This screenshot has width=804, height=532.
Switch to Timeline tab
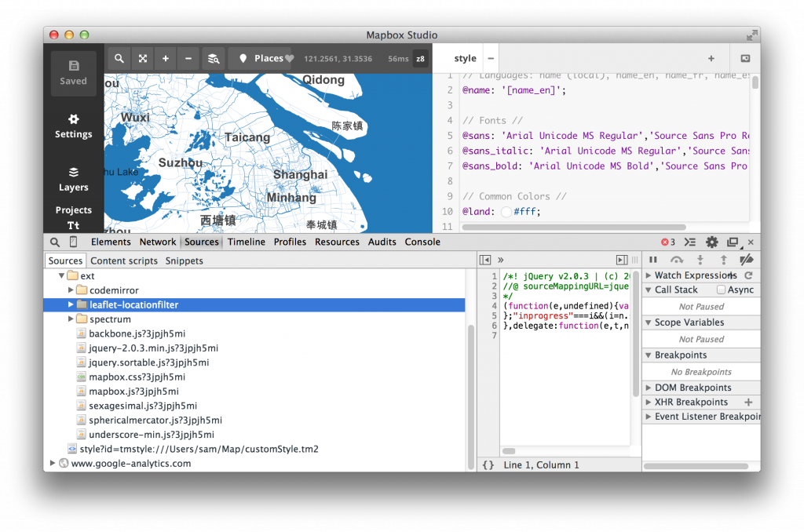click(247, 242)
